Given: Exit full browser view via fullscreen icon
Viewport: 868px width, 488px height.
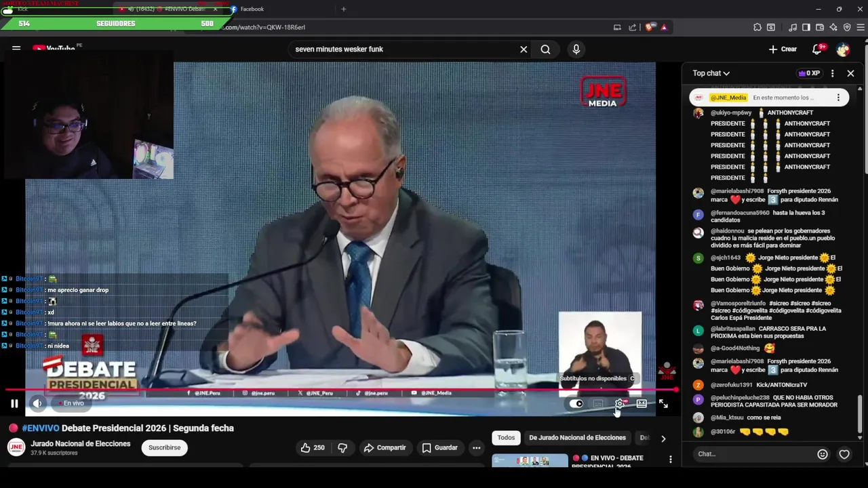Looking at the screenshot, I should point(663,403).
